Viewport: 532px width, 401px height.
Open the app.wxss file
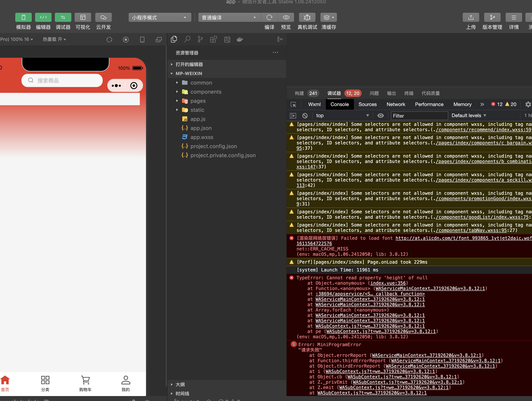coord(227,137)
